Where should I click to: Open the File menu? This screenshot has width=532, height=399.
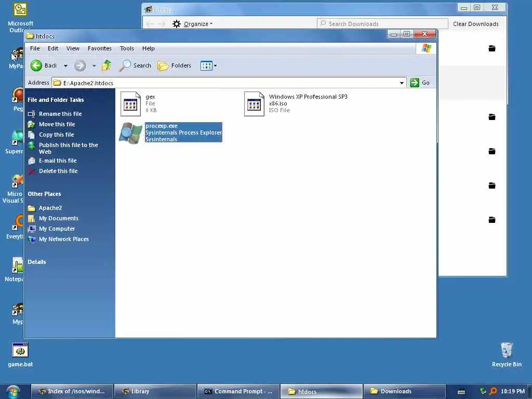click(35, 48)
